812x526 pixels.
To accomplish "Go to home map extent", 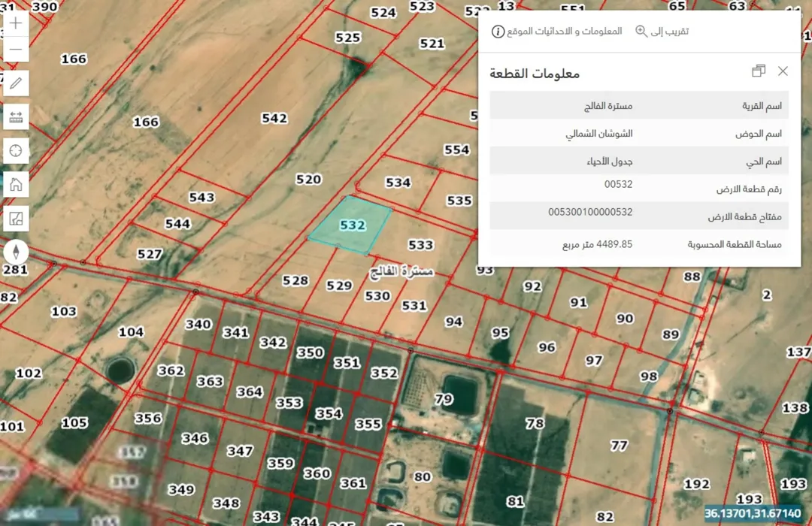I will pos(16,184).
